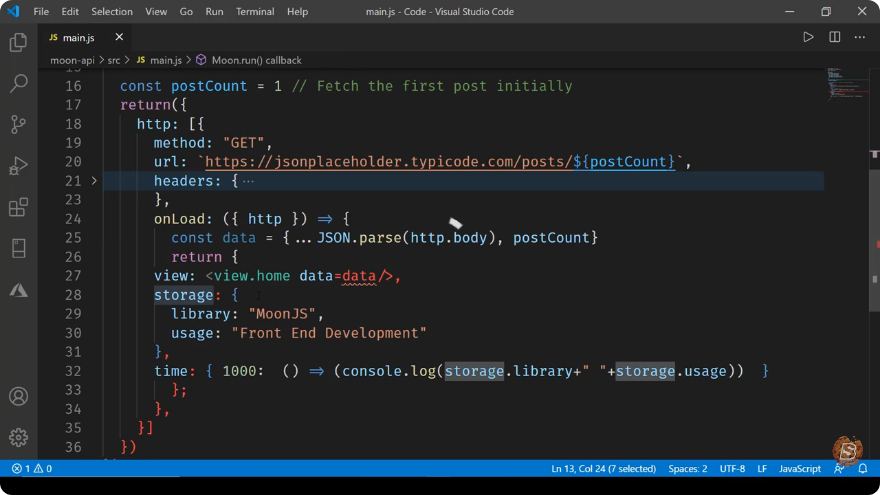
Task: Click console.log on line 32
Action: pos(389,371)
